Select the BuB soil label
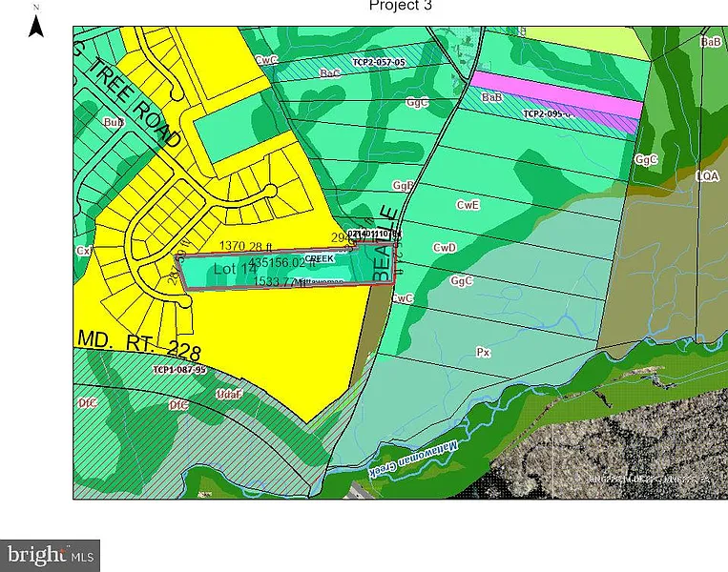 point(114,123)
